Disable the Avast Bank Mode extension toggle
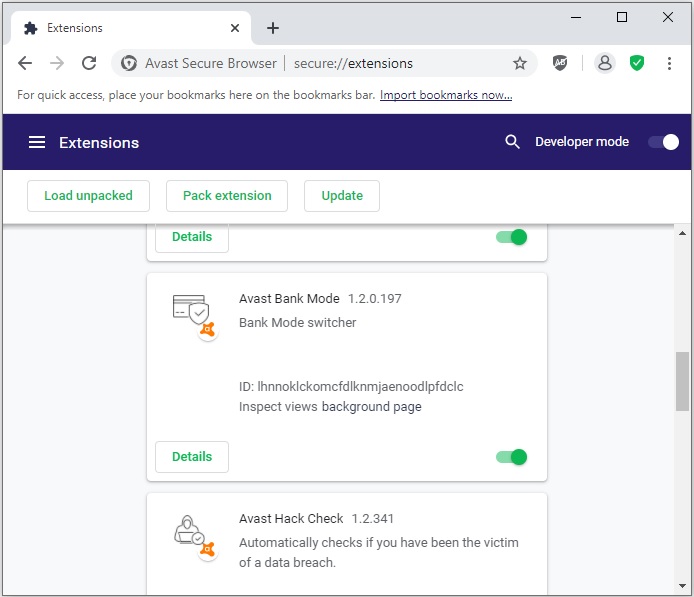The width and height of the screenshot is (694, 597). [x=512, y=457]
